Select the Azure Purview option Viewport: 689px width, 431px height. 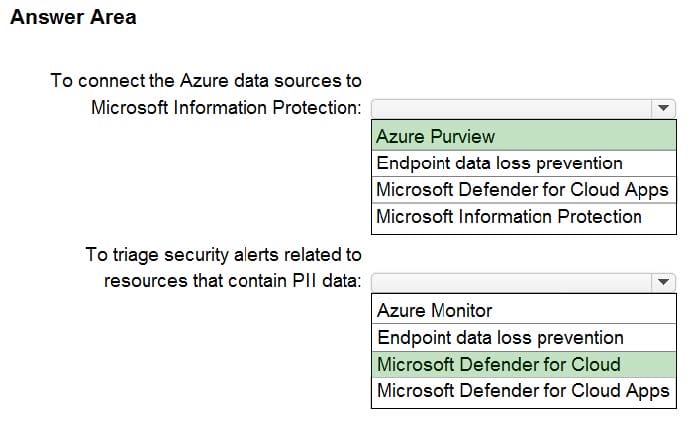coord(436,137)
